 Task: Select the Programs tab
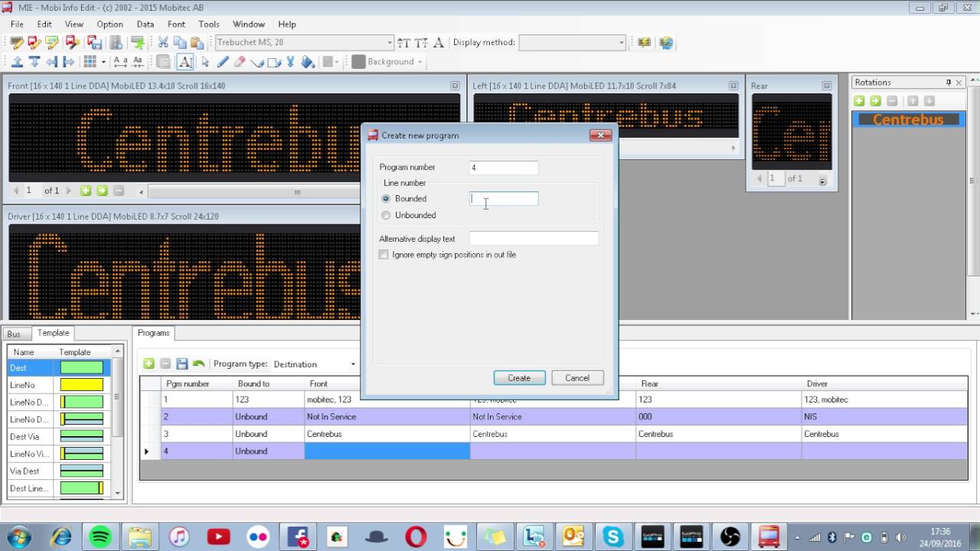(153, 333)
